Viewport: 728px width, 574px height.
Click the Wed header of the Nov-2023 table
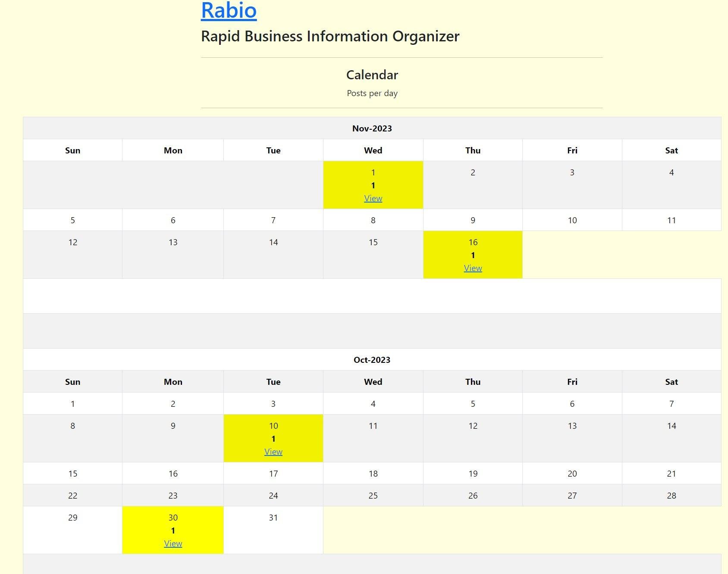[x=373, y=150]
